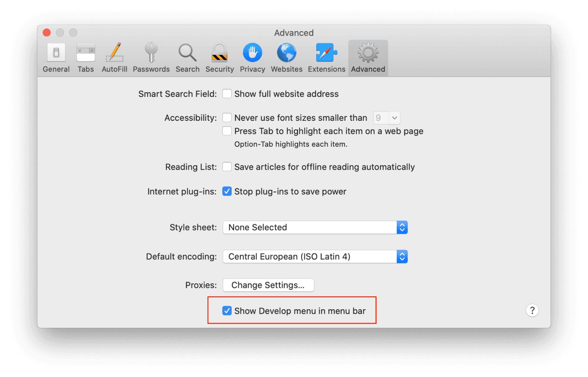Screen dimensions: 588x377
Task: Click the Change Settings proxies button
Action: tap(268, 285)
